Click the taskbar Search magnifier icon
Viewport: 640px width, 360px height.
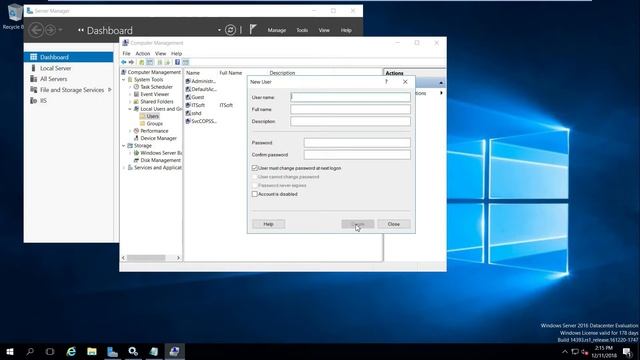(30, 351)
